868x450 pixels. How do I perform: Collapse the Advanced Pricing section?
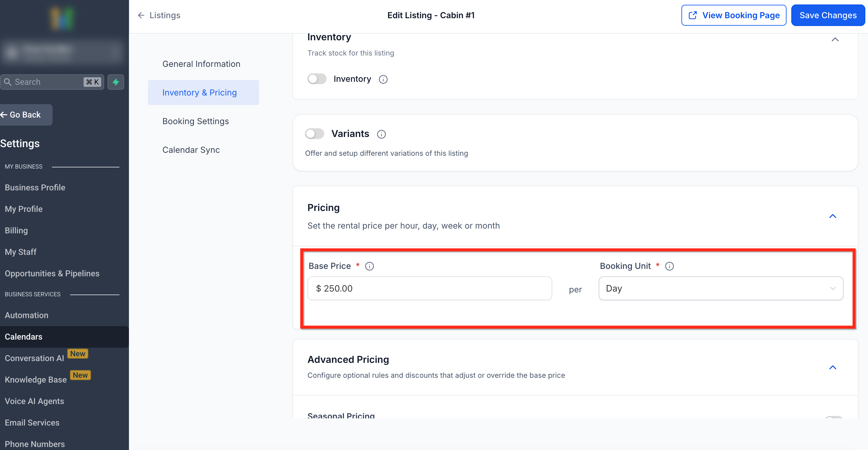(832, 367)
